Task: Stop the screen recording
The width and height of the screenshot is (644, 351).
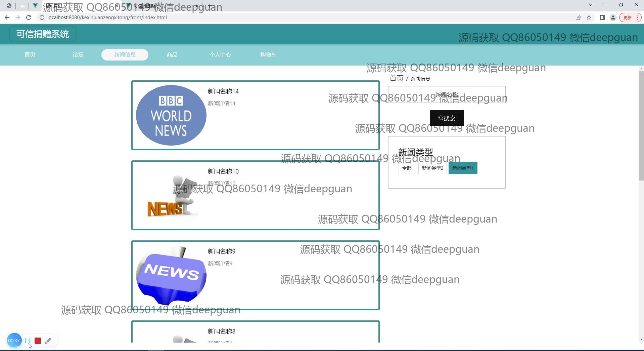Action: [x=38, y=341]
